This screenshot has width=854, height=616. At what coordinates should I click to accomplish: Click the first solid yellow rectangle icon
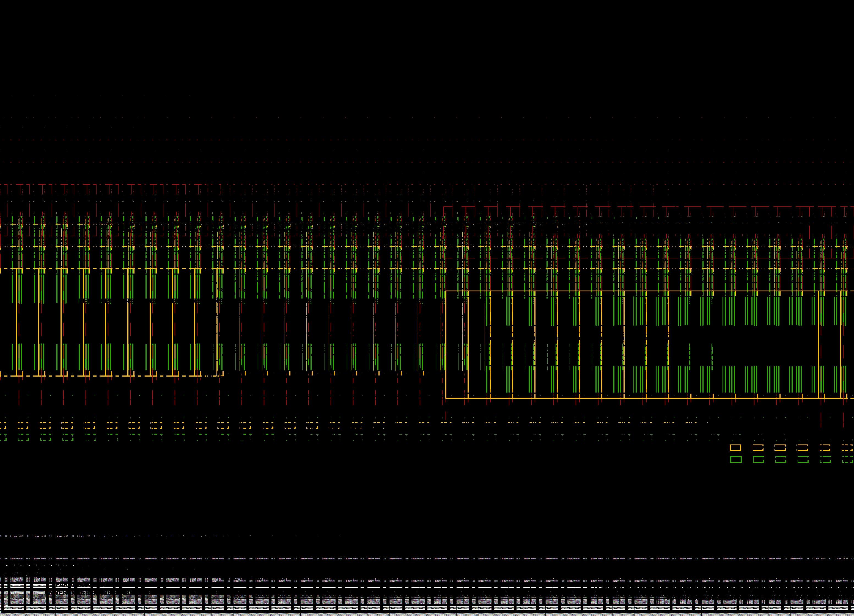(x=735, y=448)
